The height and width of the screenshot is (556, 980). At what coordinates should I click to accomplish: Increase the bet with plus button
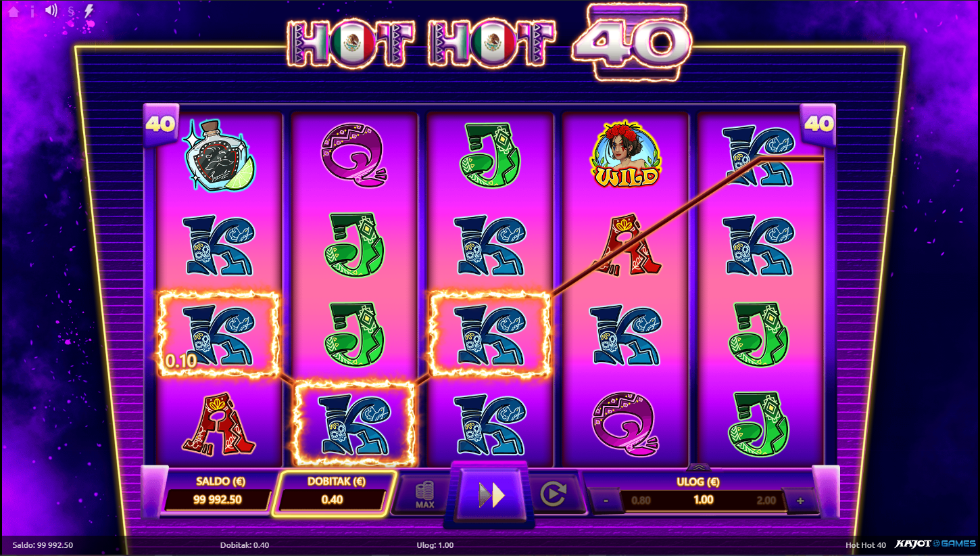tap(800, 501)
